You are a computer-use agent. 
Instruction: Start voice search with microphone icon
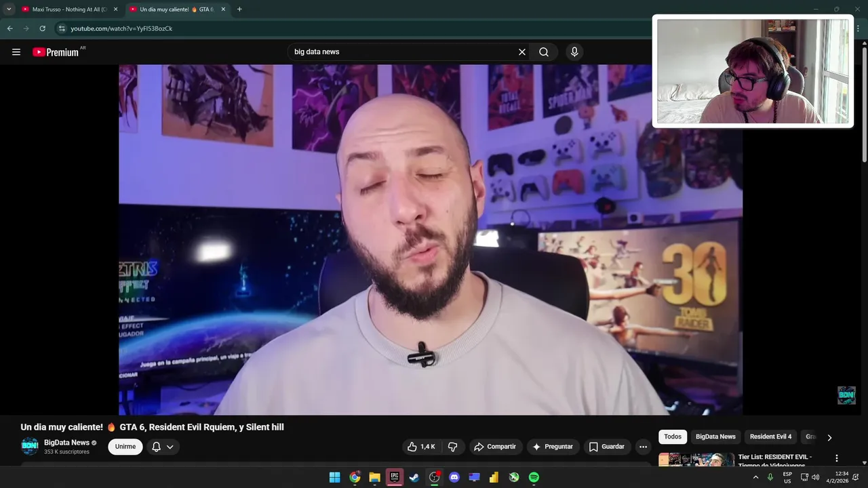[574, 52]
